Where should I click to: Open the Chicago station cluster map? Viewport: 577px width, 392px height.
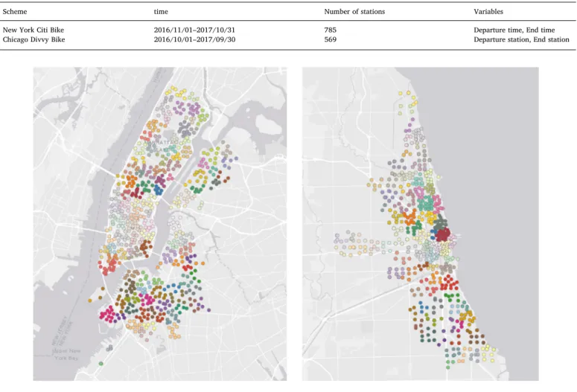[x=420, y=224]
